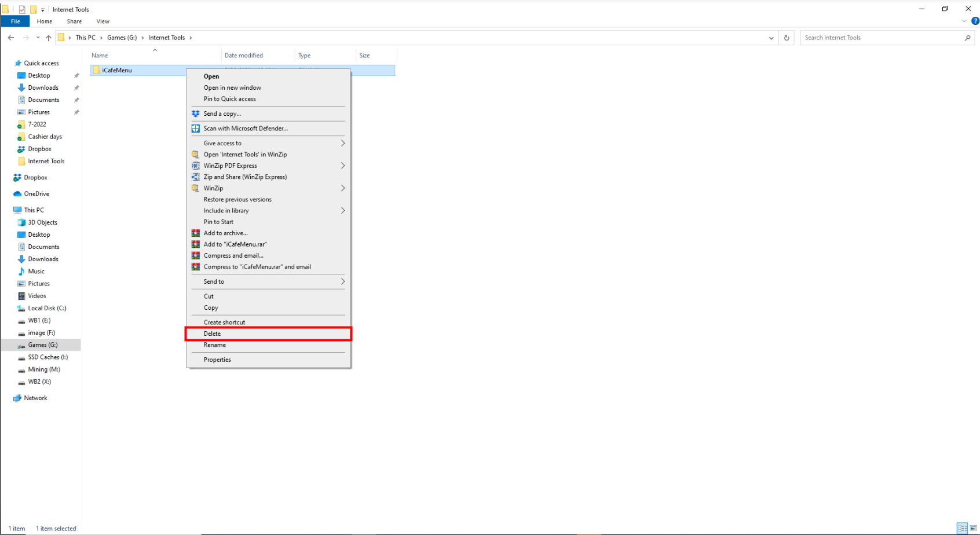
Task: Open the address bar history dropdown
Action: click(x=771, y=38)
